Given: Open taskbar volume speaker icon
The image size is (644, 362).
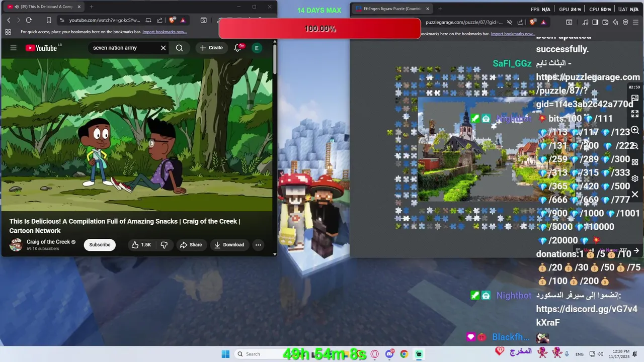Looking at the screenshot, I should click(x=601, y=354).
